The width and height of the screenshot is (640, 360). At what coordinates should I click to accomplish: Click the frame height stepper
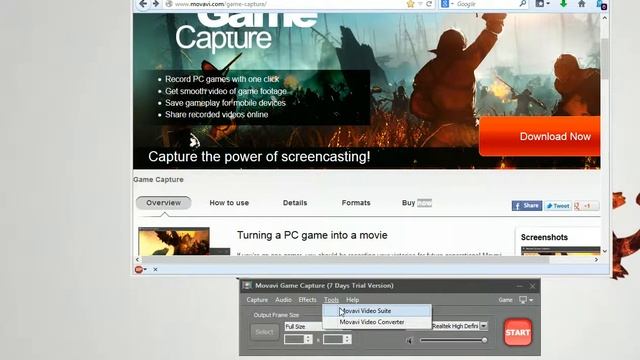[x=347, y=339]
